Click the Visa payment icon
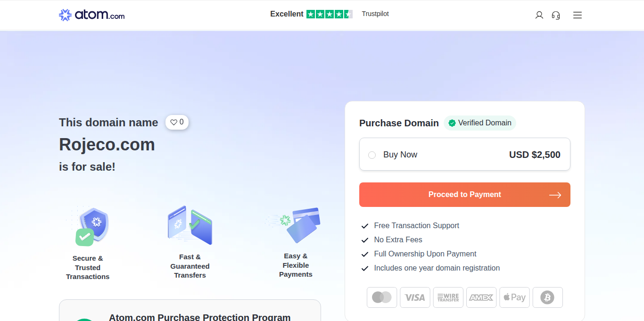 415,297
